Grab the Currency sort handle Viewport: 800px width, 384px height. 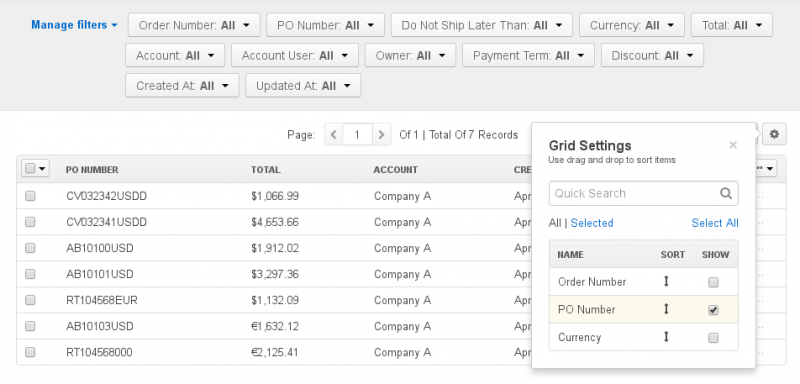666,337
